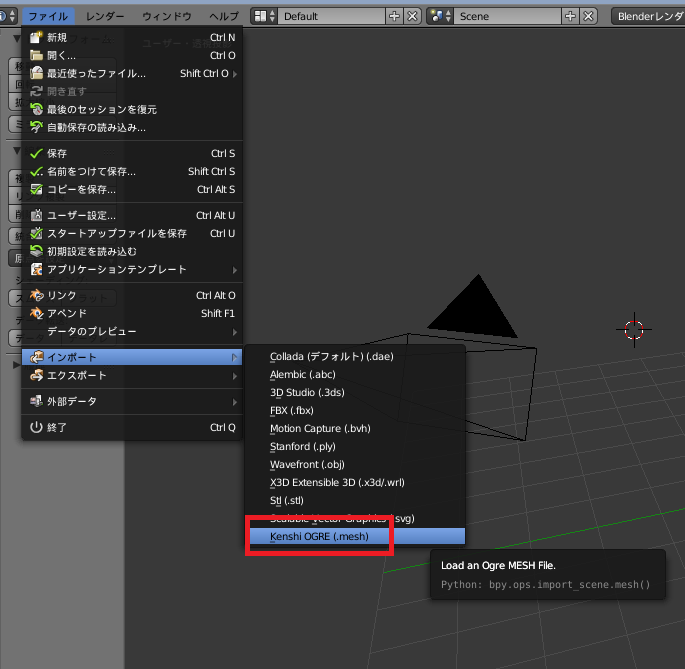Add a new scene with plus
685x669 pixels.
point(570,17)
